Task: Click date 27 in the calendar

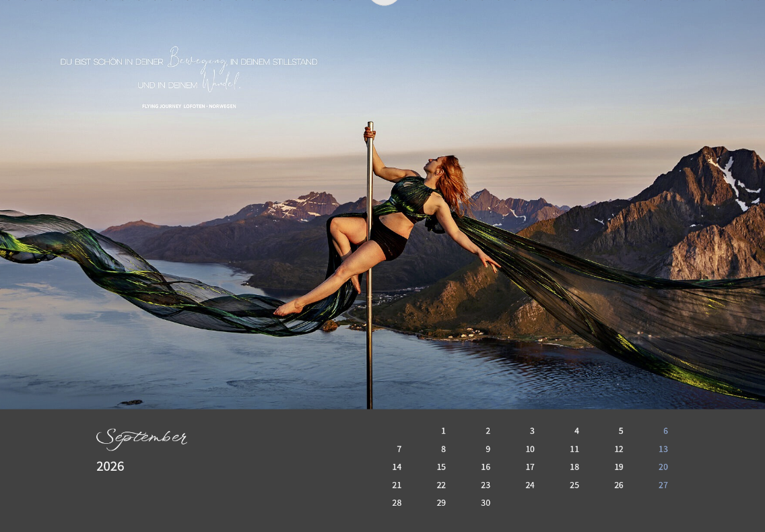Action: click(x=663, y=485)
